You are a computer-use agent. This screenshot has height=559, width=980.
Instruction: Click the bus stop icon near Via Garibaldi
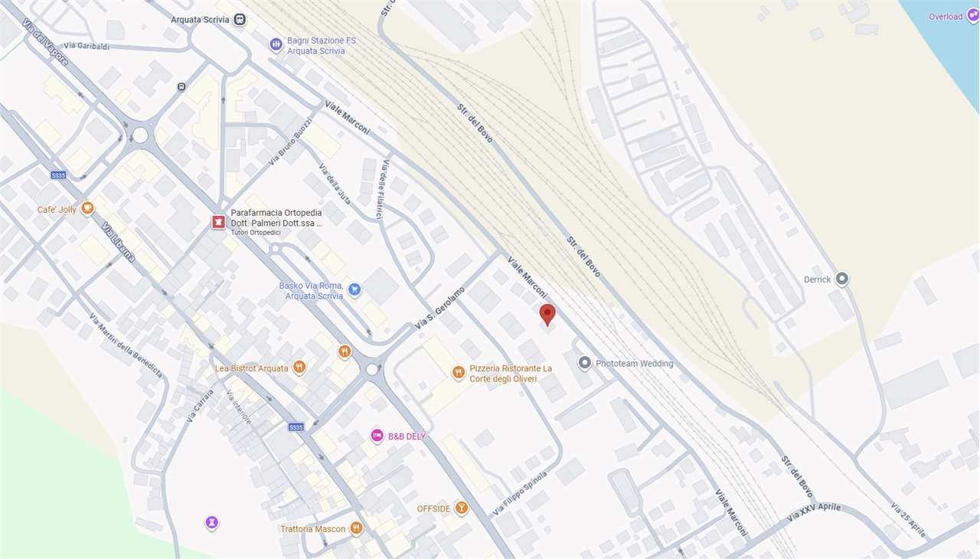tap(181, 87)
